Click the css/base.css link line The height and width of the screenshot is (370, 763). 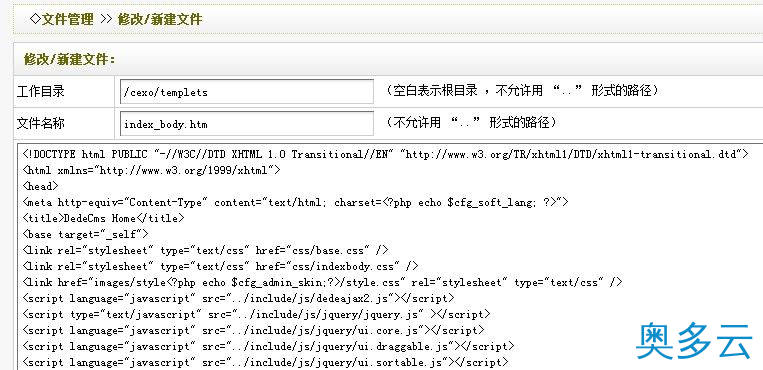click(205, 250)
